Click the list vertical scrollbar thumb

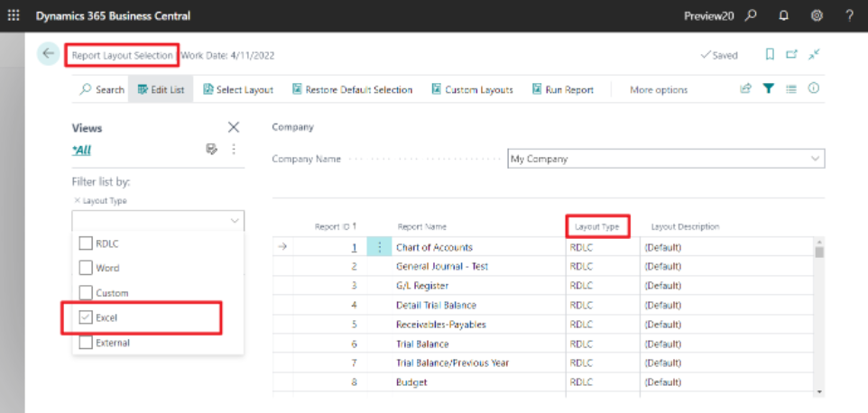(x=819, y=252)
